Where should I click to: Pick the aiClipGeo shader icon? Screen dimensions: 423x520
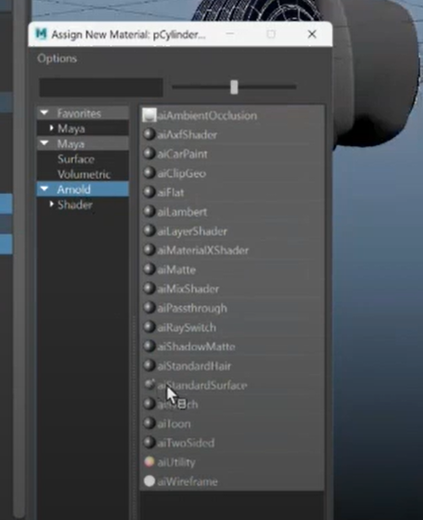pyautogui.click(x=149, y=173)
